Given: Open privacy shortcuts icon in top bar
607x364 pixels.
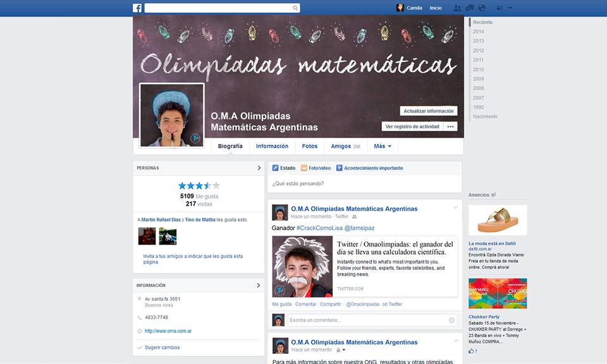Looking at the screenshot, I should coord(500,8).
